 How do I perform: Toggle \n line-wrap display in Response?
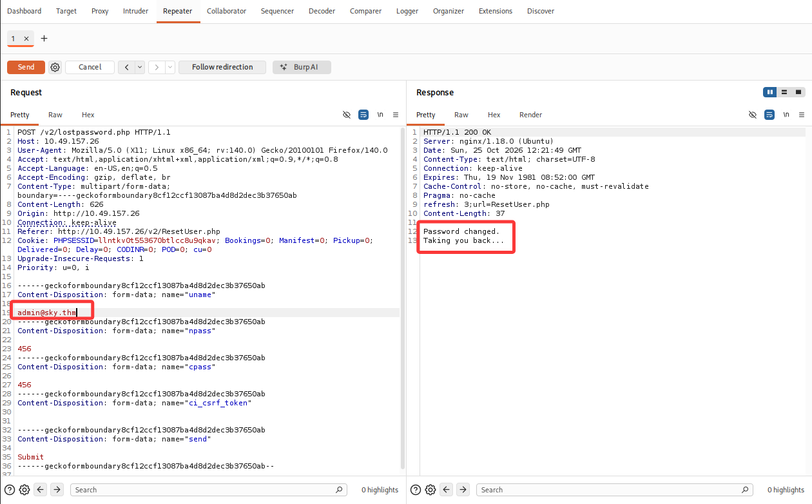786,115
